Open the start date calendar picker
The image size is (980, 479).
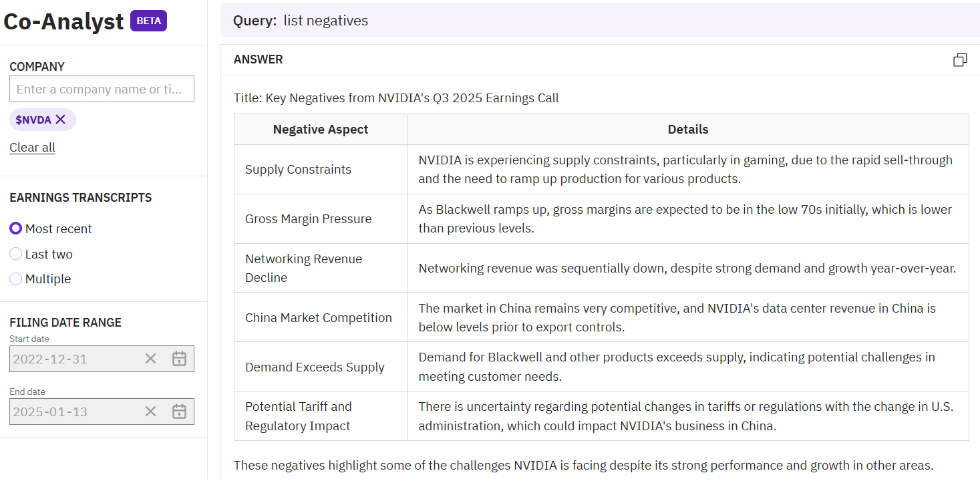[179, 359]
